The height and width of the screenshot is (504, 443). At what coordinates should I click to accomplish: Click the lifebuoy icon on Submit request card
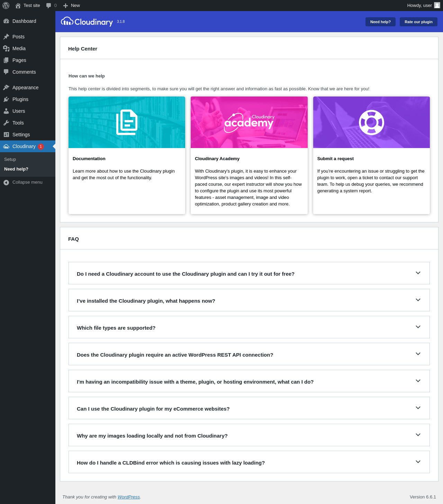[x=371, y=122]
